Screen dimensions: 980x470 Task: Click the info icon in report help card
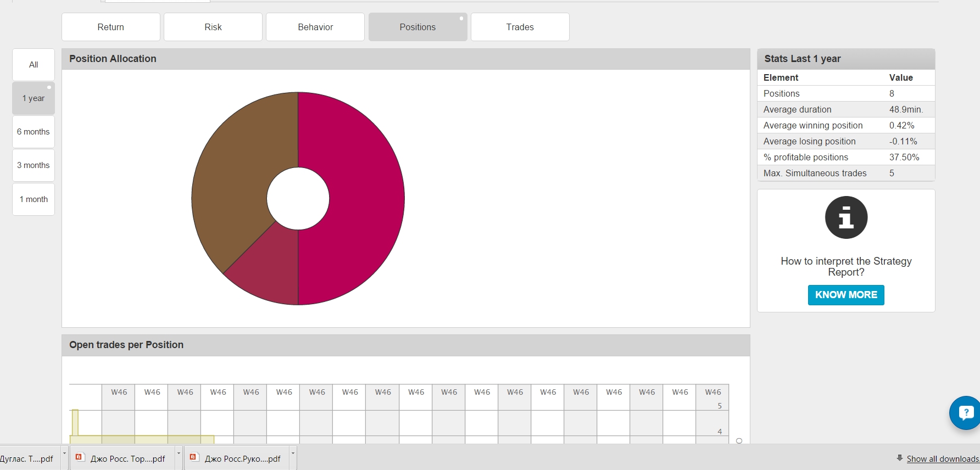click(846, 217)
